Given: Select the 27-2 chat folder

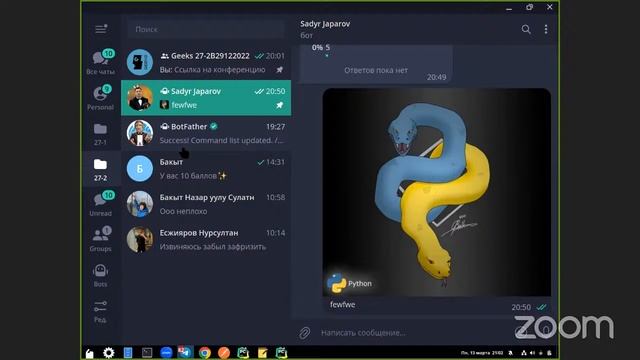Looking at the screenshot, I should 100,169.
